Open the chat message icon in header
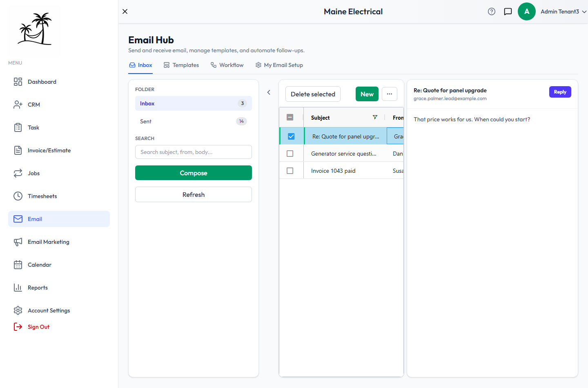The height and width of the screenshot is (388, 588). (x=508, y=11)
